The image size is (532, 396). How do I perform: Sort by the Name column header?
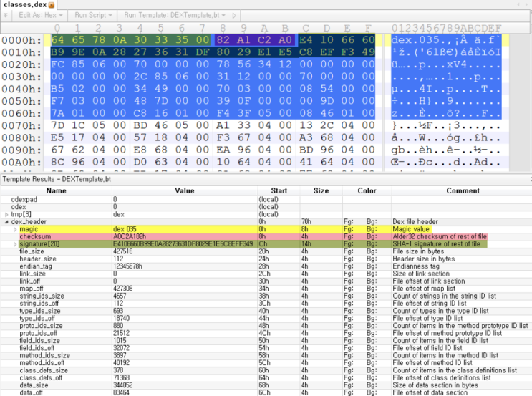57,190
